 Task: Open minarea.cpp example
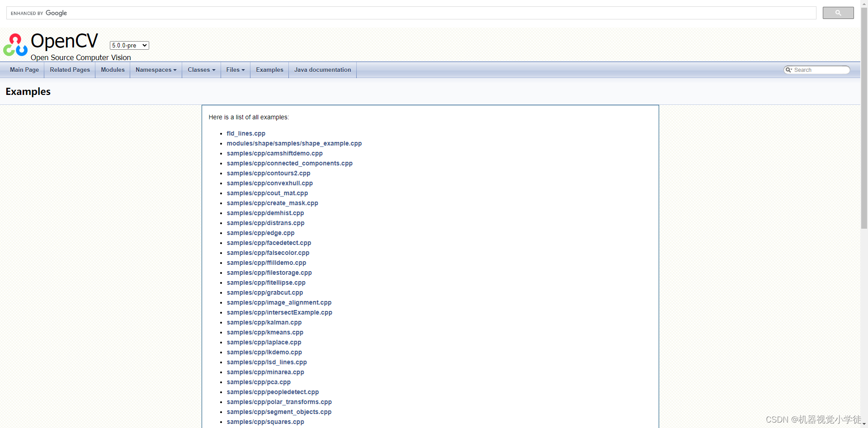click(x=265, y=372)
